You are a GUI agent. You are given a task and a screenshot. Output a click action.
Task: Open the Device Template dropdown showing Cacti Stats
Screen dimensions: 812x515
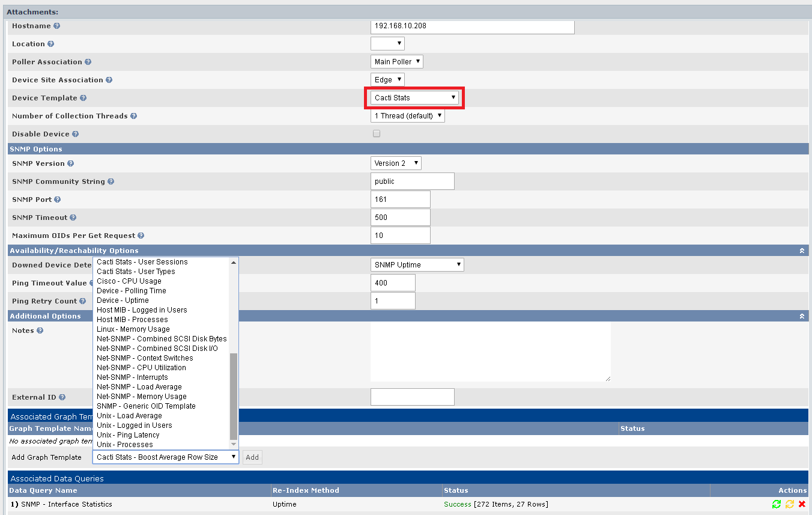click(414, 97)
